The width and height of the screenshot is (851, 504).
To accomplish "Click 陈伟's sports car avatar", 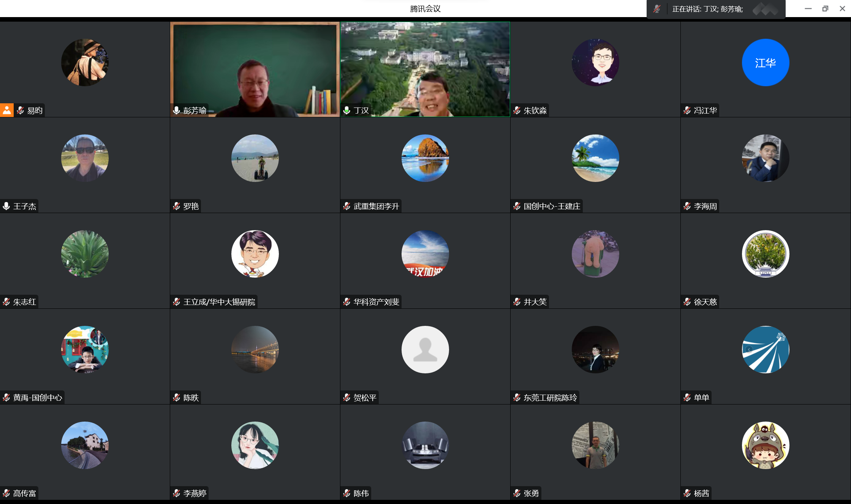I will [x=425, y=445].
